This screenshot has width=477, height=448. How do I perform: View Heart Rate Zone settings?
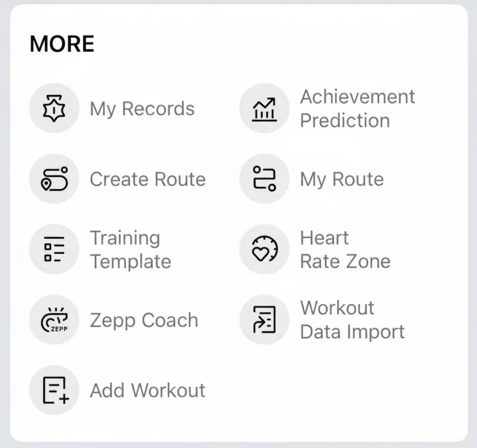click(345, 249)
